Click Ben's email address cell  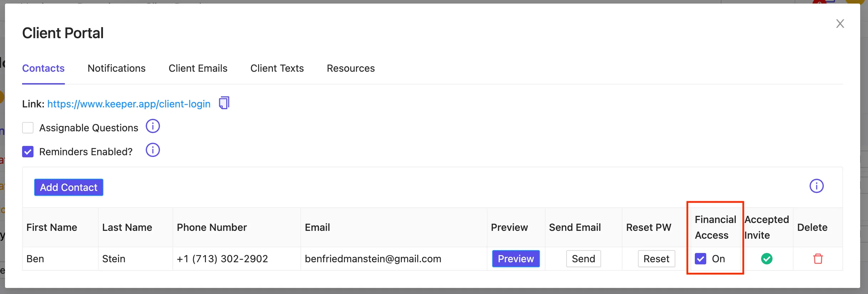tap(394, 259)
